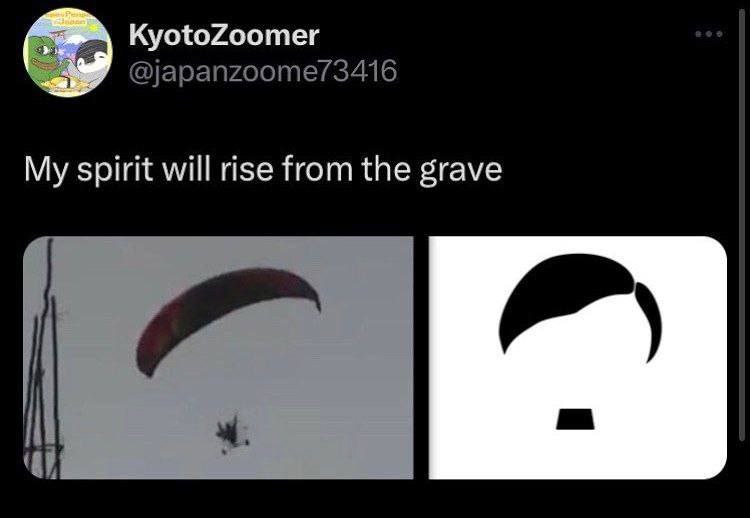
Task: Click the small pilot figure below canopy
Action: pyautogui.click(x=232, y=434)
